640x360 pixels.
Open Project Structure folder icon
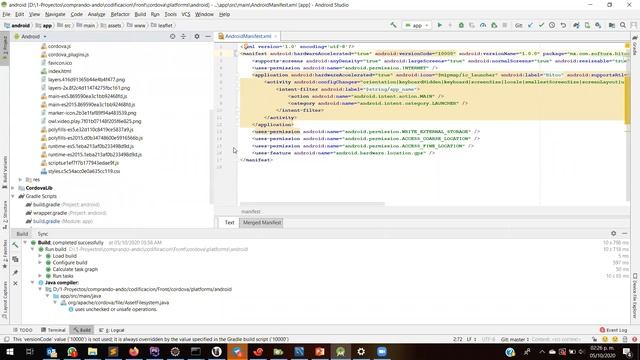point(611,25)
